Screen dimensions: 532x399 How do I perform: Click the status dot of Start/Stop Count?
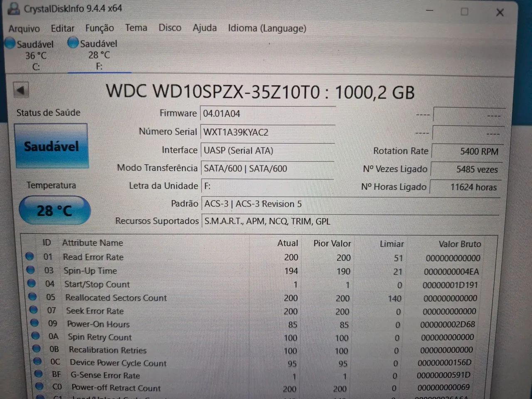(x=32, y=283)
